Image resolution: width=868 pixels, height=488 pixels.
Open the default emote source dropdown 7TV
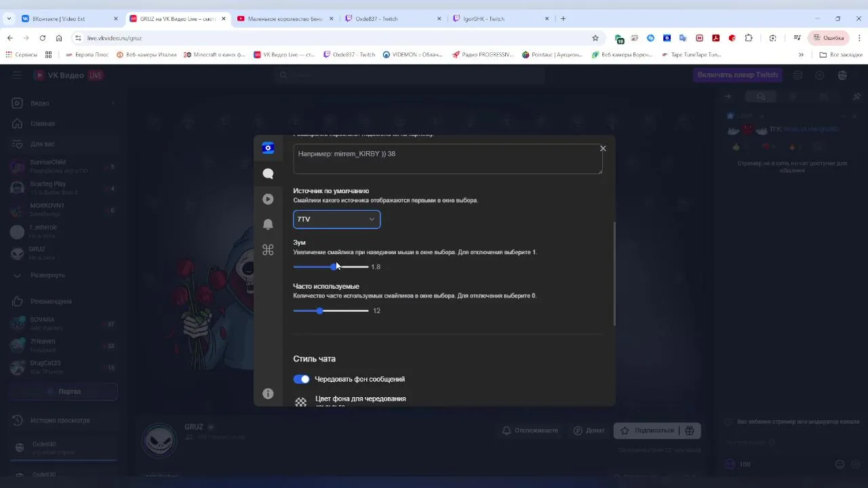click(336, 220)
